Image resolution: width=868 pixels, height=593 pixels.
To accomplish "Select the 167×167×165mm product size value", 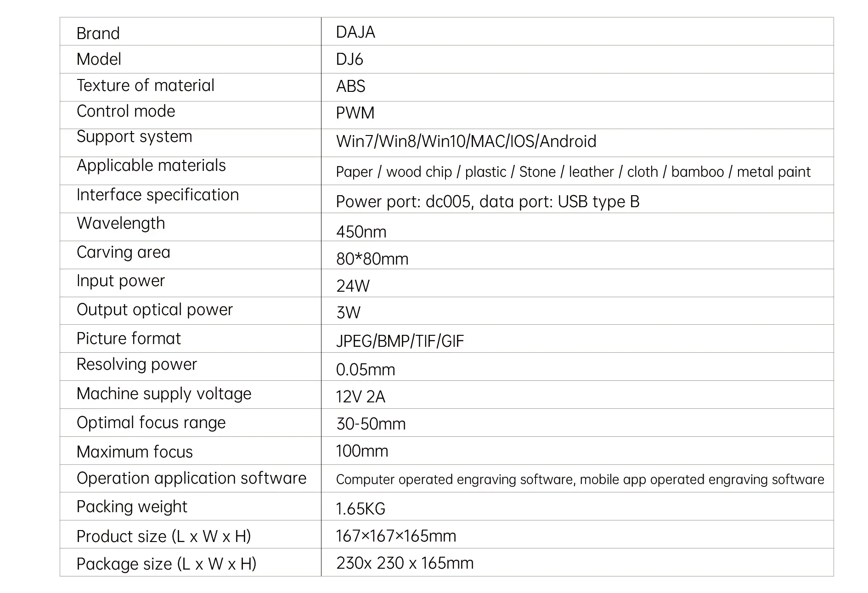I will point(396,536).
